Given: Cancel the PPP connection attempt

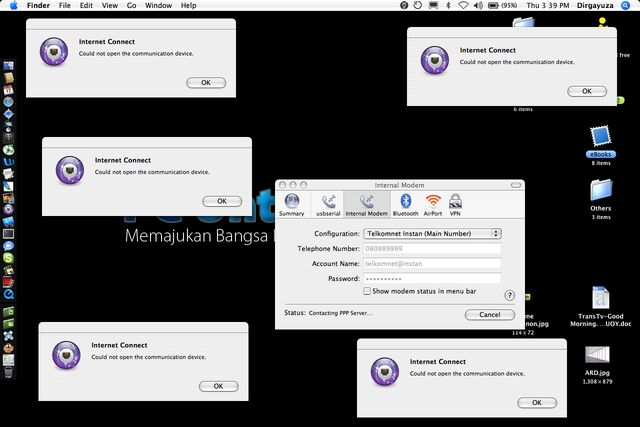Looking at the screenshot, I should tap(490, 315).
